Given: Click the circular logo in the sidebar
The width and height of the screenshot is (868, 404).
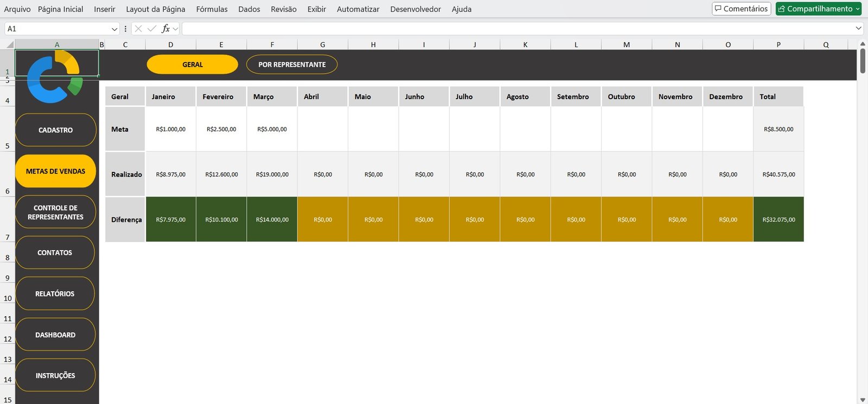Looking at the screenshot, I should [x=54, y=77].
